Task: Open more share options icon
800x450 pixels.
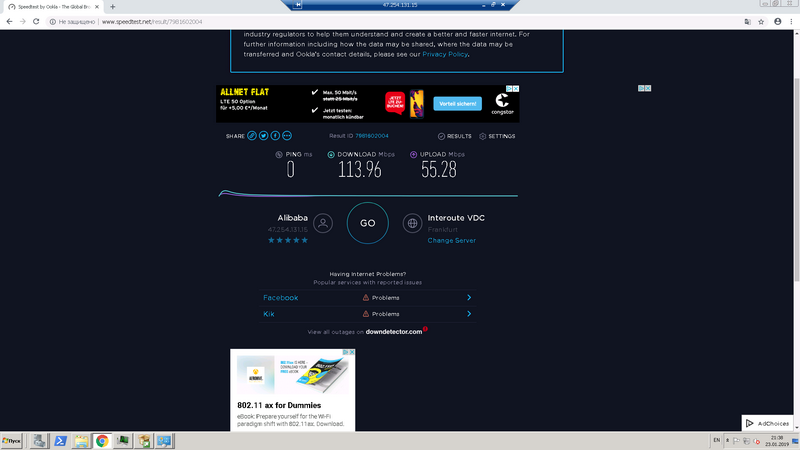Action: point(287,136)
